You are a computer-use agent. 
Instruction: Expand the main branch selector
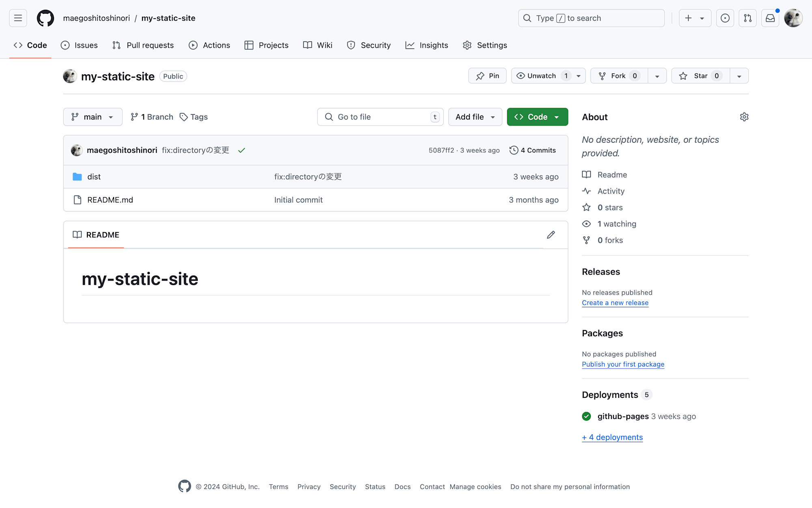[x=93, y=117]
